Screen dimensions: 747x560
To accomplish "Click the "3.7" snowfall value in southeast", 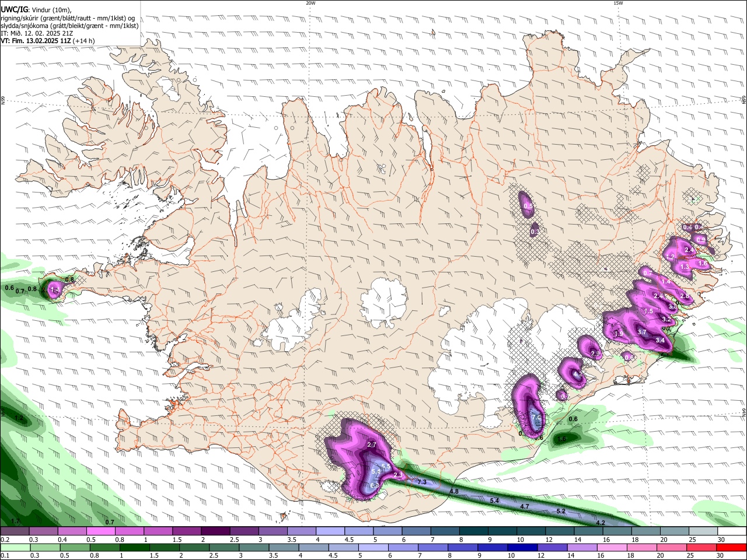I will [642, 332].
